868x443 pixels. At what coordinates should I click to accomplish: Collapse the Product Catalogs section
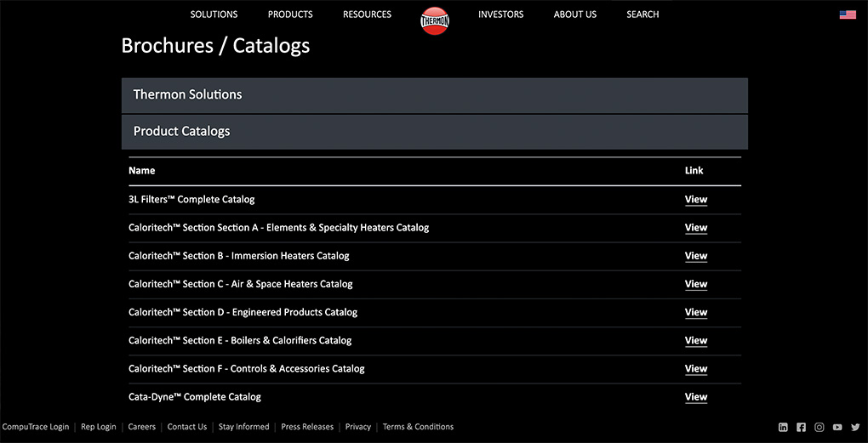[x=434, y=132]
